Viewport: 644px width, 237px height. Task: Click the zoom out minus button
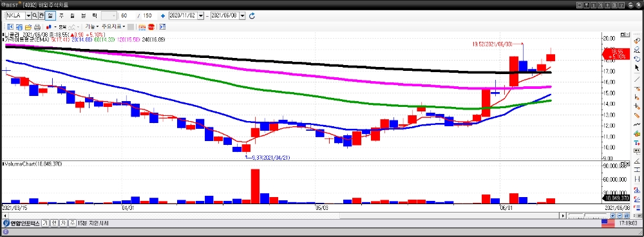(x=620, y=215)
